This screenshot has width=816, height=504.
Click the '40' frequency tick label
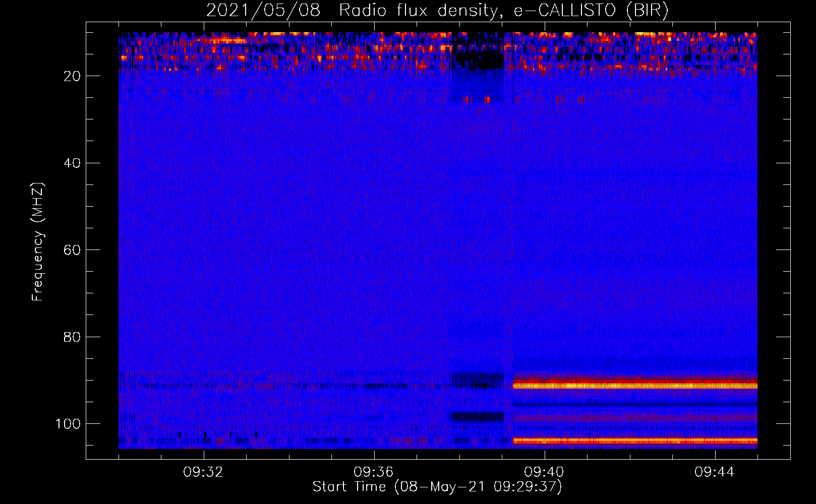coord(73,163)
